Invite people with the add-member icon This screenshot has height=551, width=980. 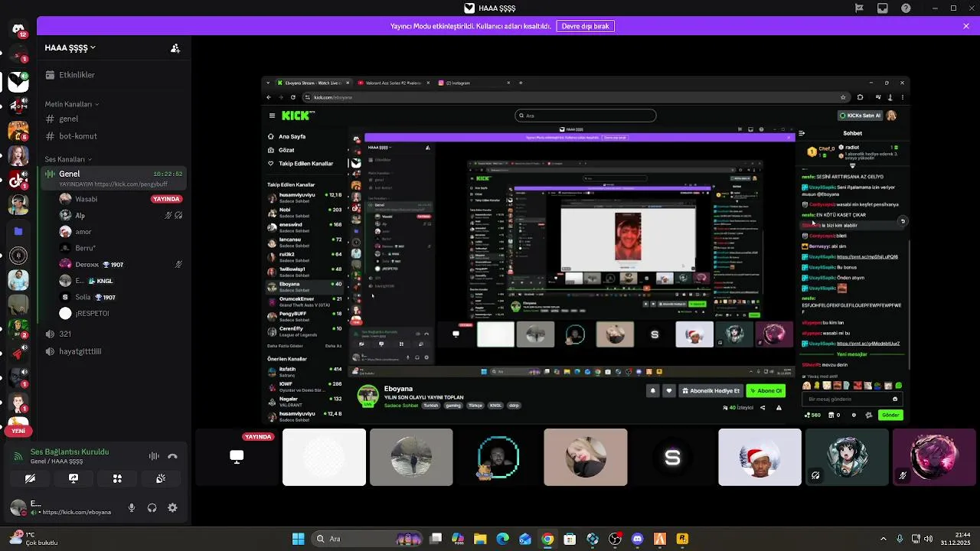pos(175,48)
